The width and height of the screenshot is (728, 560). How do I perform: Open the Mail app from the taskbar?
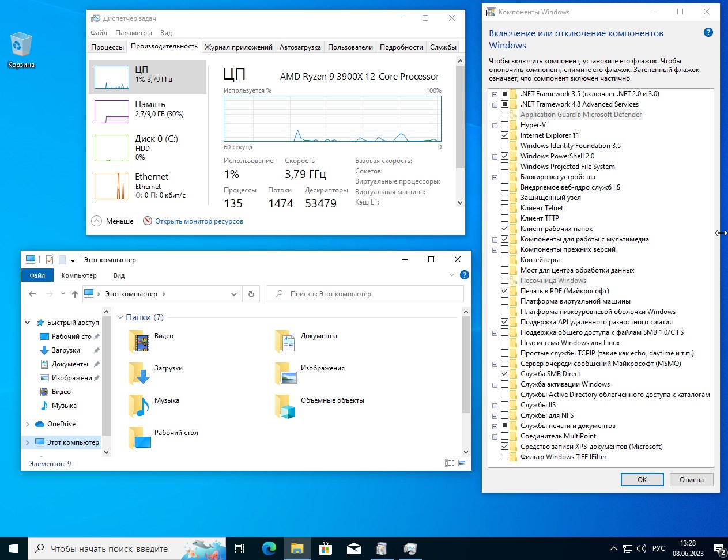pyautogui.click(x=353, y=548)
